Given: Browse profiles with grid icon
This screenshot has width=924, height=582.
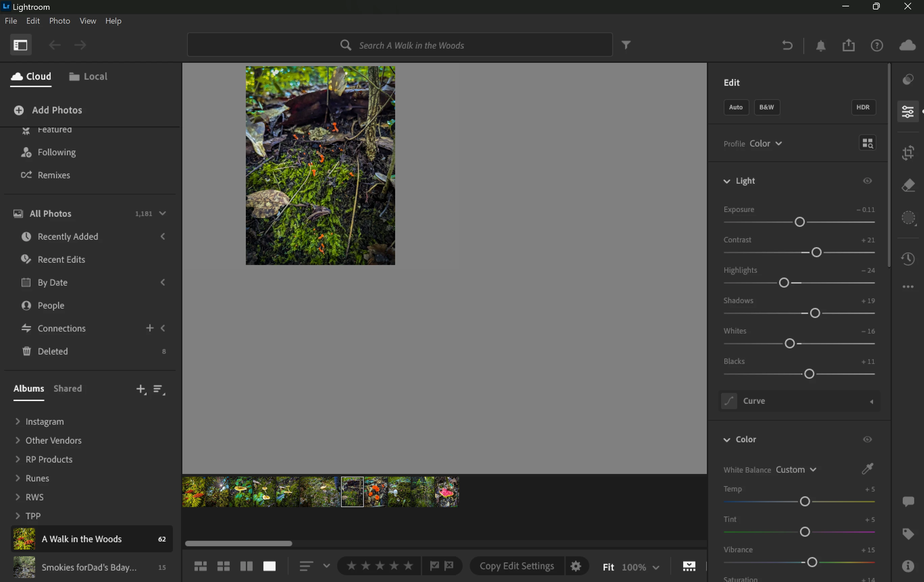Looking at the screenshot, I should coord(867,143).
